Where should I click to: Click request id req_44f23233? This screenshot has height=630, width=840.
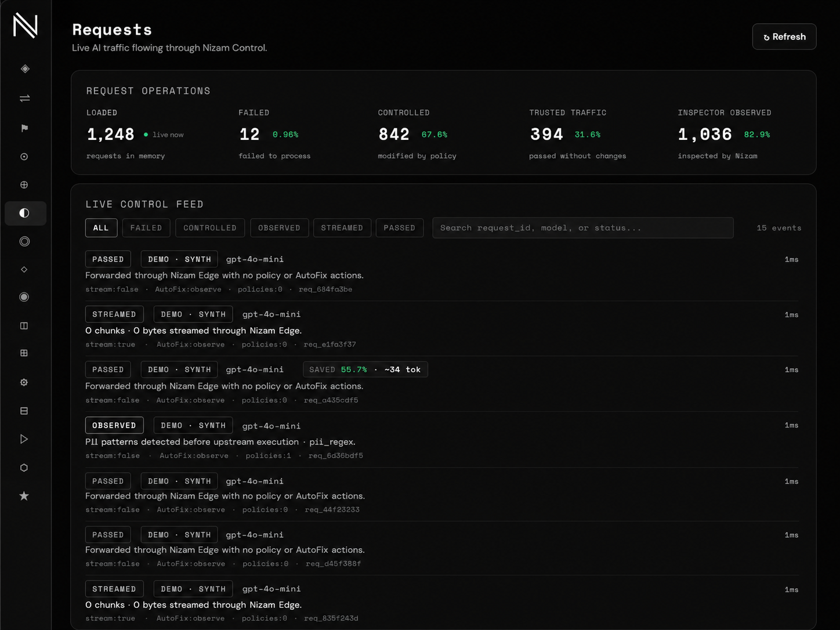tap(332, 510)
